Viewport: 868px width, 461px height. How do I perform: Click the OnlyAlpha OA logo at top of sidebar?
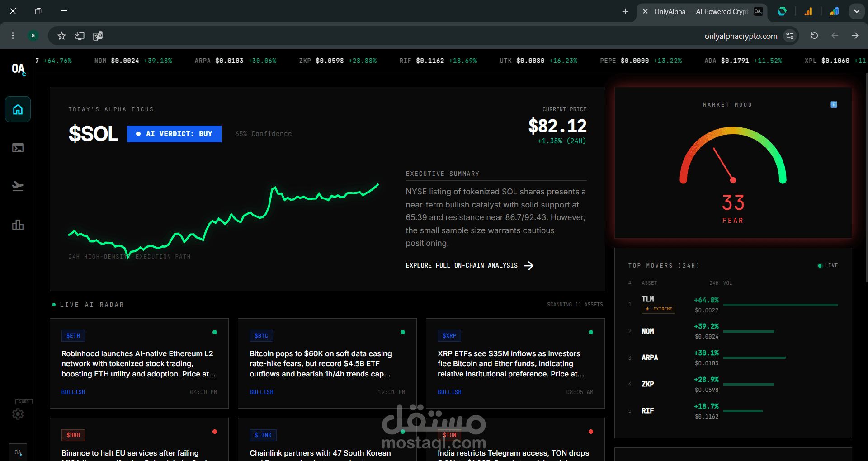19,69
